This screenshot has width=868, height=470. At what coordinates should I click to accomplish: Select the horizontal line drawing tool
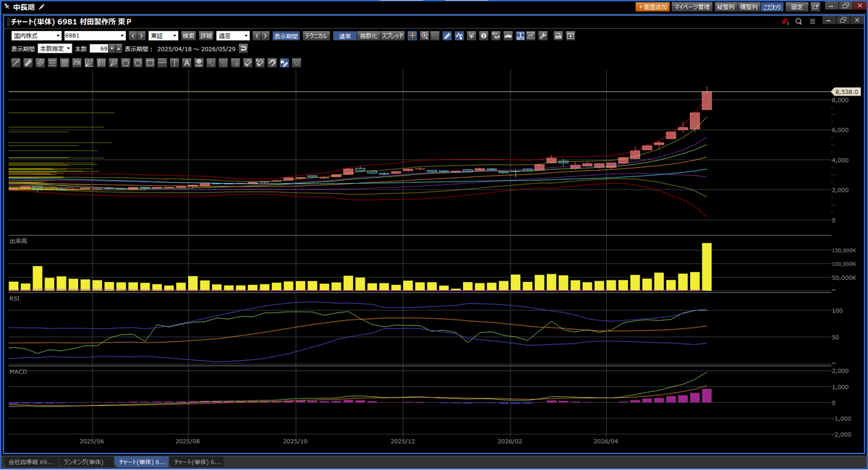[x=162, y=63]
